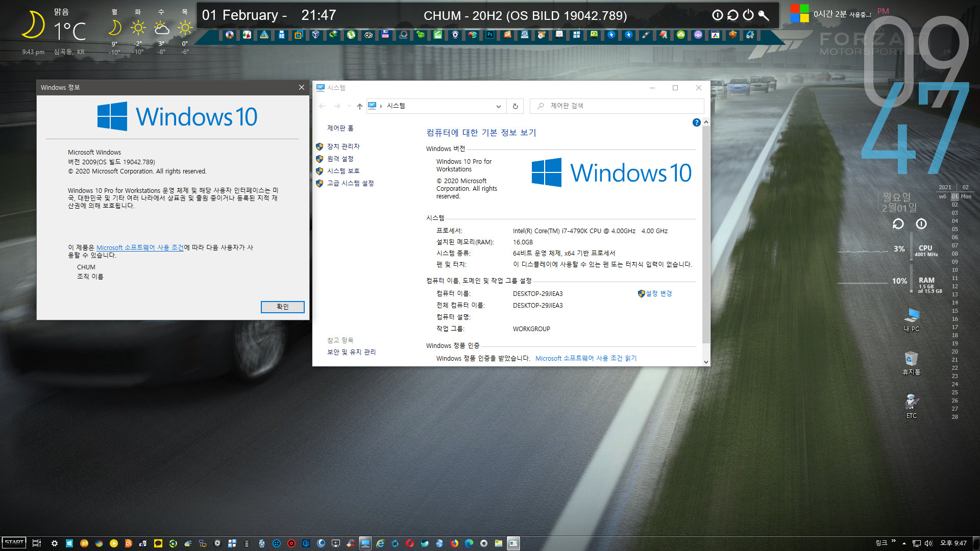Launch uTorrent from the top dock bar

[351, 35]
